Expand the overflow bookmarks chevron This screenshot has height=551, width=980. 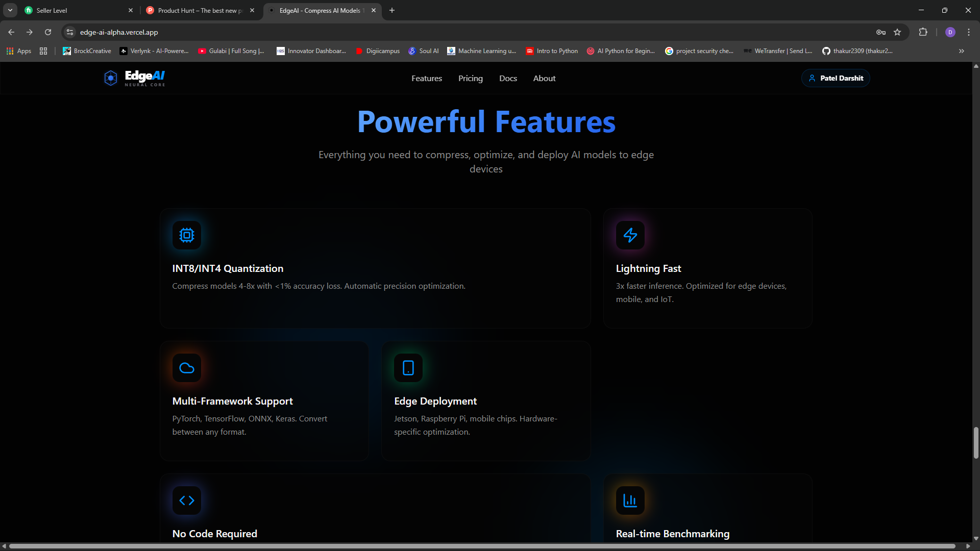[961, 51]
